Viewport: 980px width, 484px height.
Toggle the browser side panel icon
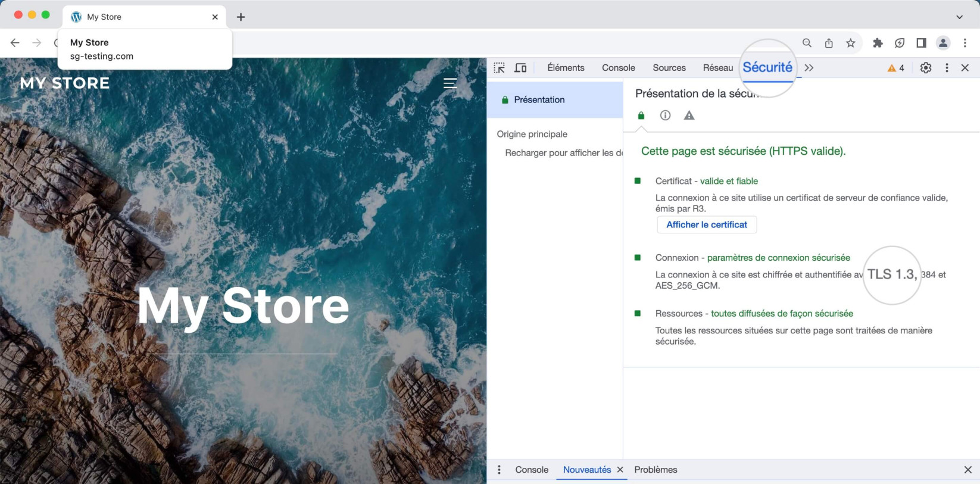point(921,43)
